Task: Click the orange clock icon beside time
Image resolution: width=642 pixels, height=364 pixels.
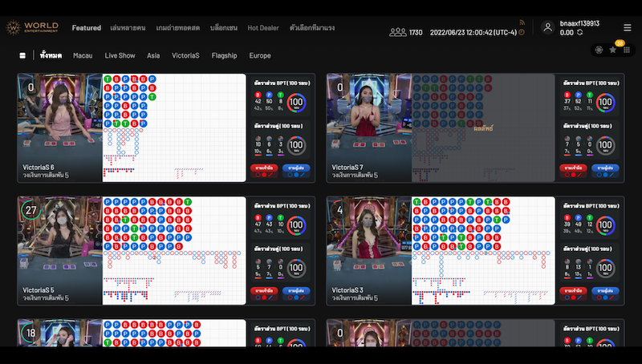Action: [x=522, y=32]
